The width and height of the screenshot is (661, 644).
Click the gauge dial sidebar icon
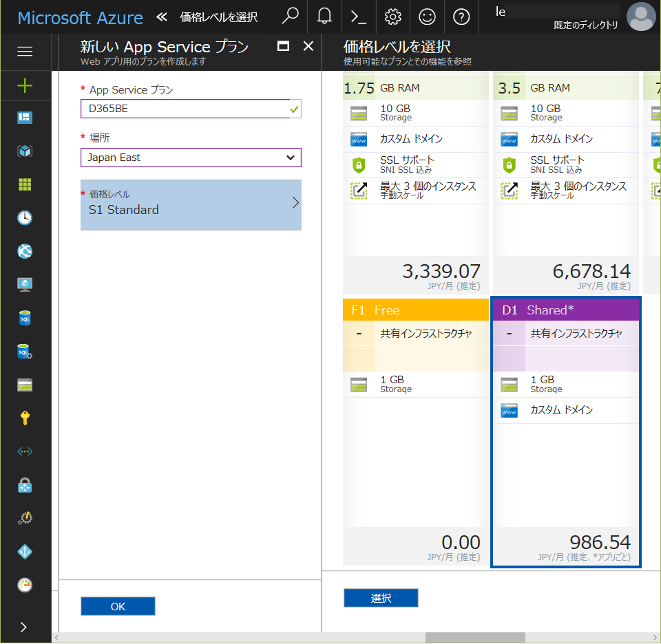tap(25, 585)
